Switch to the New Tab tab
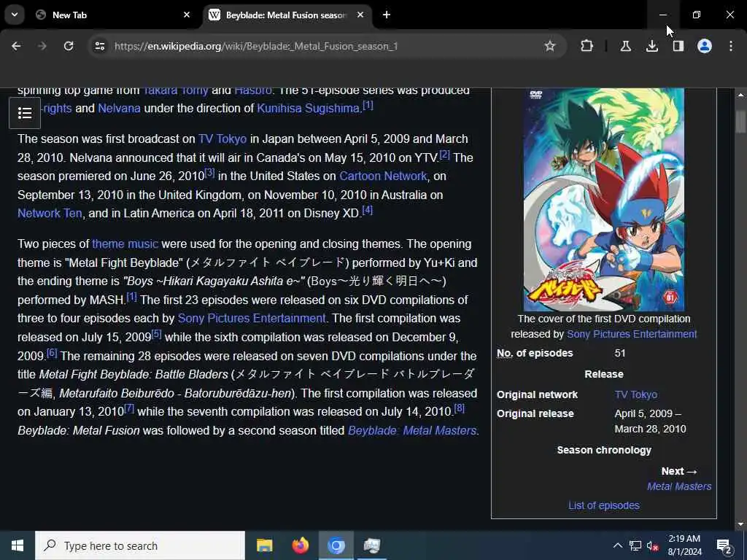This screenshot has width=747, height=560. pos(113,15)
